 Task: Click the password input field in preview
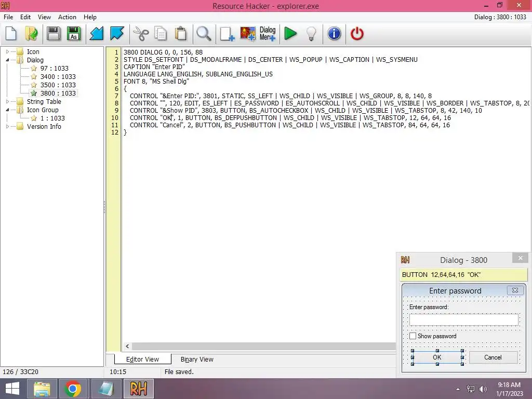point(464,320)
